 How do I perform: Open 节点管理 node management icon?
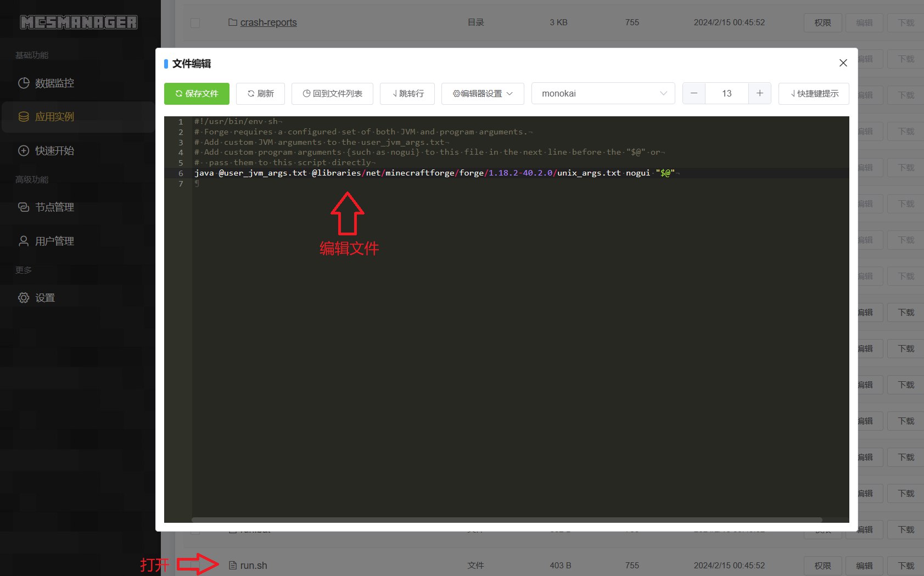pyautogui.click(x=24, y=207)
